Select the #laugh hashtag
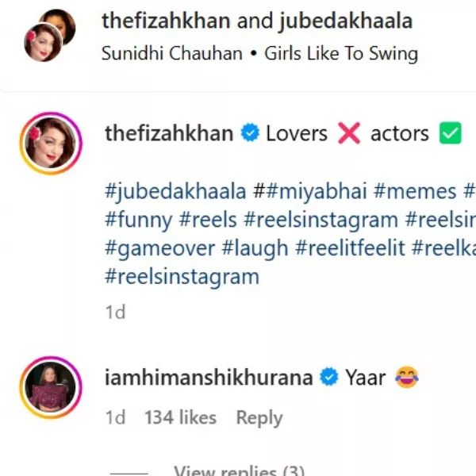Image resolution: width=476 pixels, height=476 pixels. click(x=255, y=248)
